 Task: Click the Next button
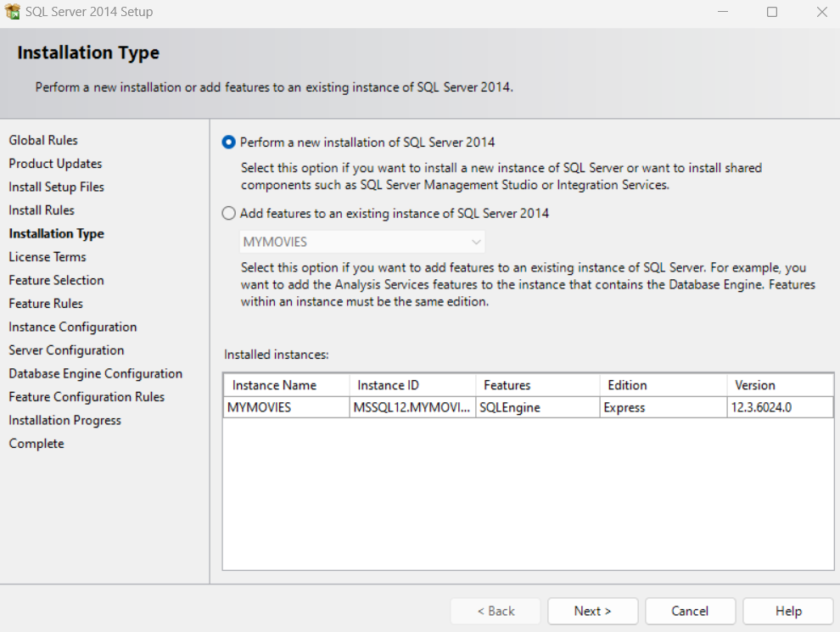592,611
